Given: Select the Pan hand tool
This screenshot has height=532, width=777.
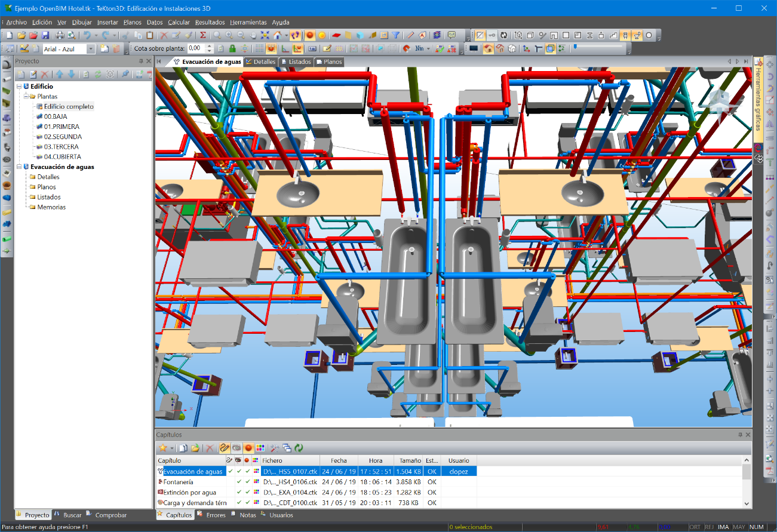Looking at the screenshot, I should [253, 35].
